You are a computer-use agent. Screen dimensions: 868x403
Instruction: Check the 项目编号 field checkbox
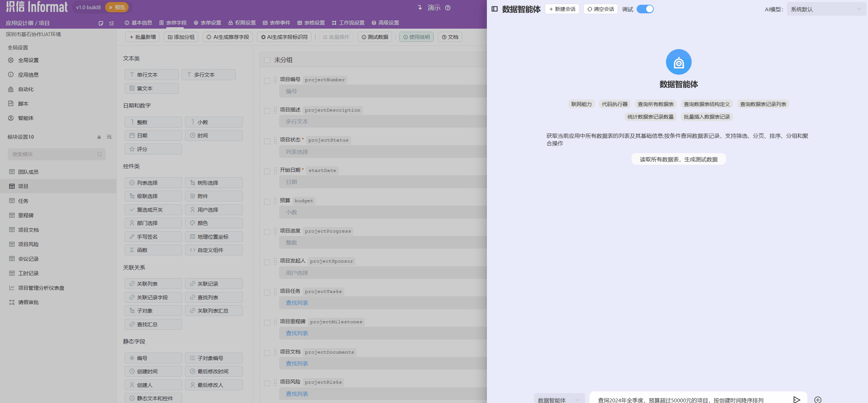tap(267, 81)
